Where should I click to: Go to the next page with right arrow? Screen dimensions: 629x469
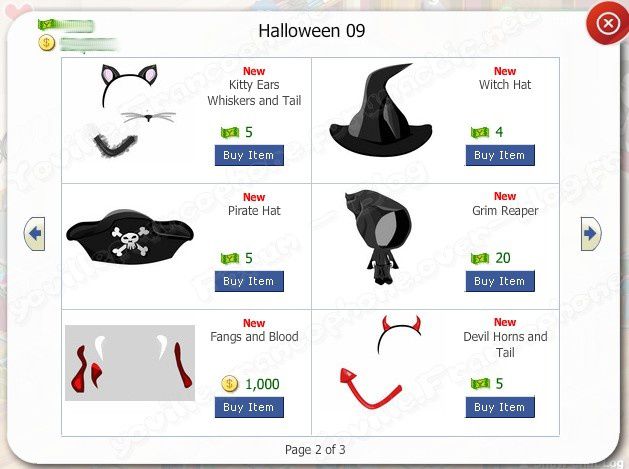591,234
